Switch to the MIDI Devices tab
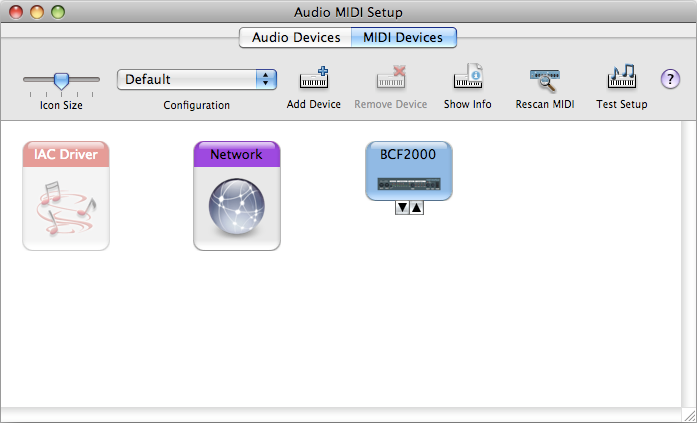Screen dimensions: 697x423 [x=404, y=37]
